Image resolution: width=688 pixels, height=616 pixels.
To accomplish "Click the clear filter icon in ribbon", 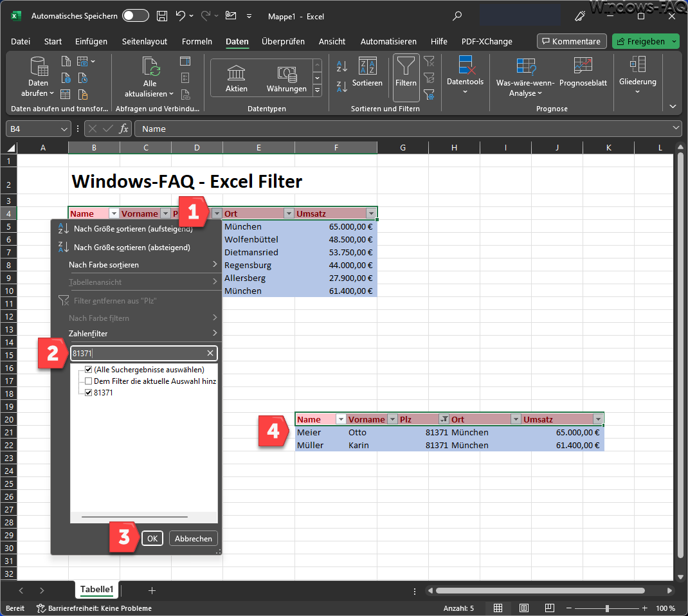I will tap(429, 62).
